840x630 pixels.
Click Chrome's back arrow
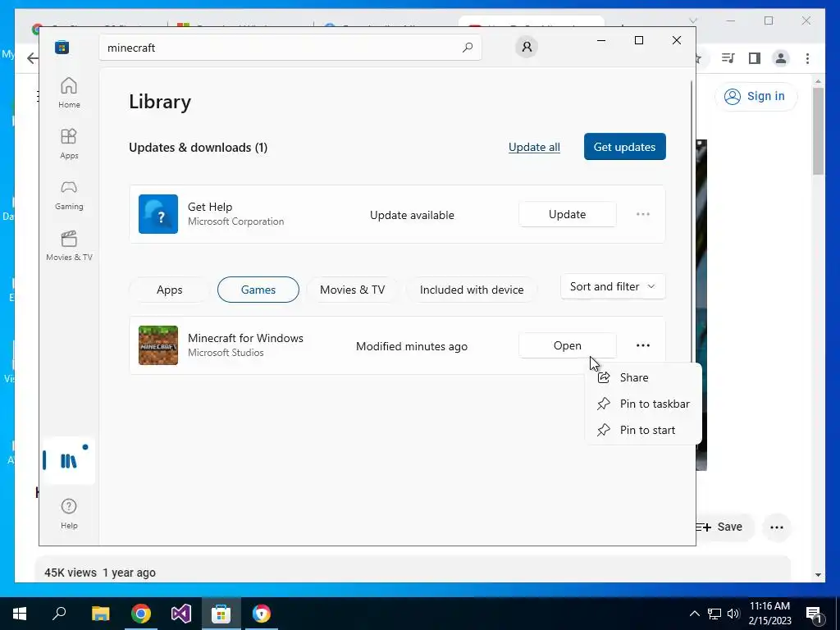coord(33,58)
